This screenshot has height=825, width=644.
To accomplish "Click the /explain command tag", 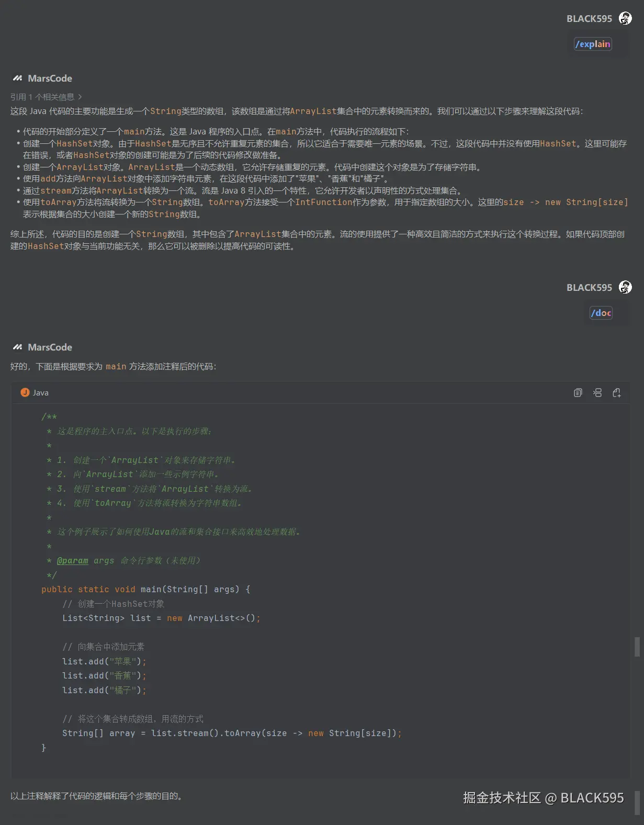I will point(593,44).
